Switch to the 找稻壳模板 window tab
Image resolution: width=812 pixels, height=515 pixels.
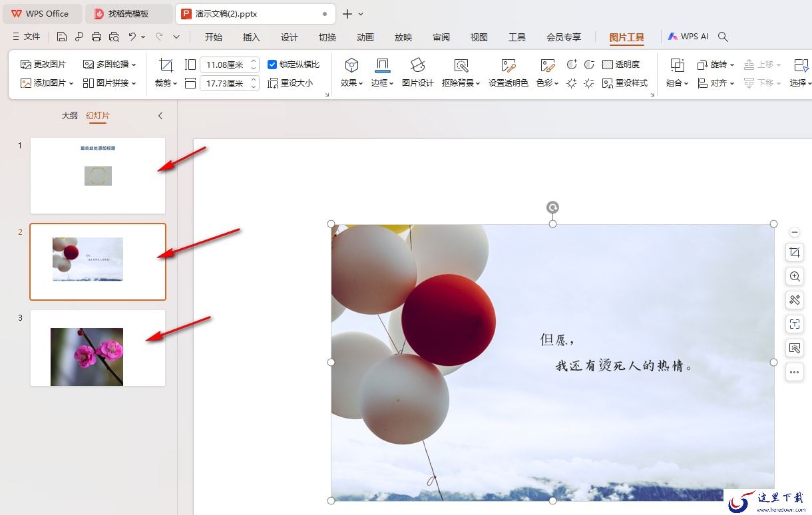128,14
